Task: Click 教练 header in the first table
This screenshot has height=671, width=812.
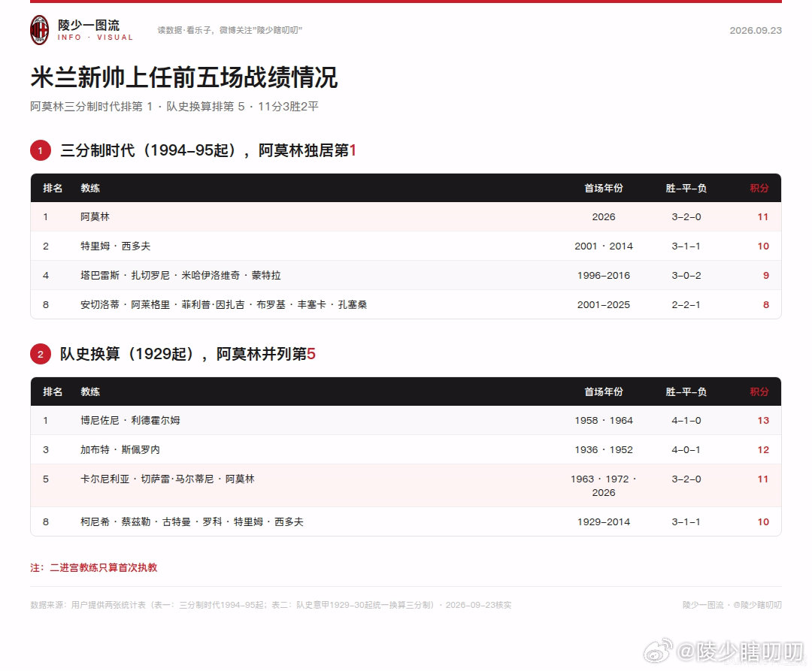Action: (90, 189)
